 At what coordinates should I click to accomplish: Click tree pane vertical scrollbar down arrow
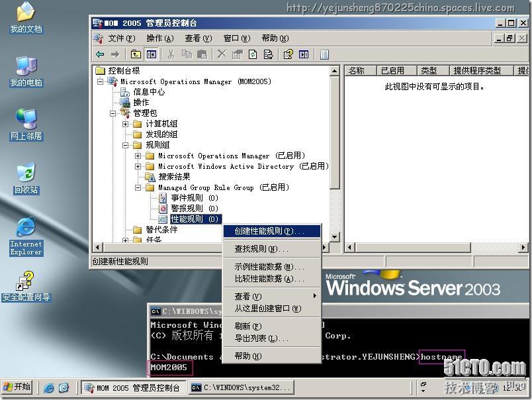(335, 236)
